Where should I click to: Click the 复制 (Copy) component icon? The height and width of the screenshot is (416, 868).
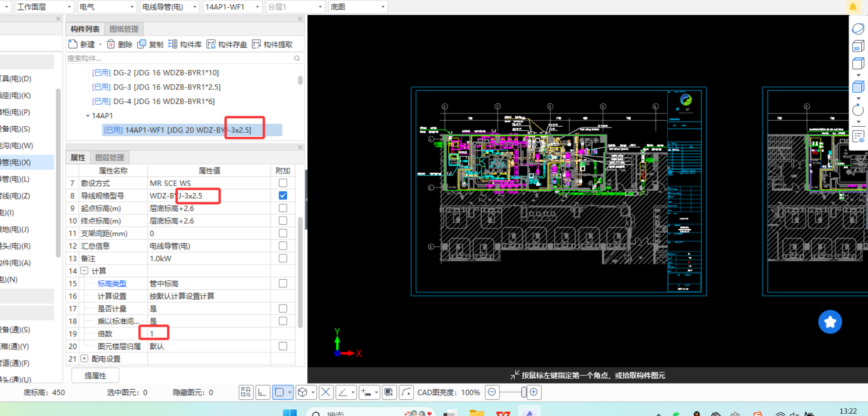[141, 44]
